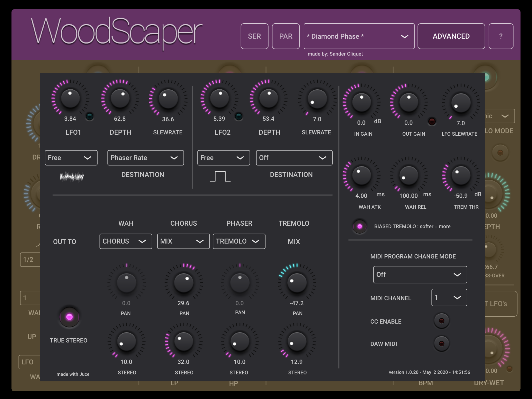Screen dimensions: 532x399
Task: Open the WAH OUT TO routing dropdown
Action: coord(125,241)
